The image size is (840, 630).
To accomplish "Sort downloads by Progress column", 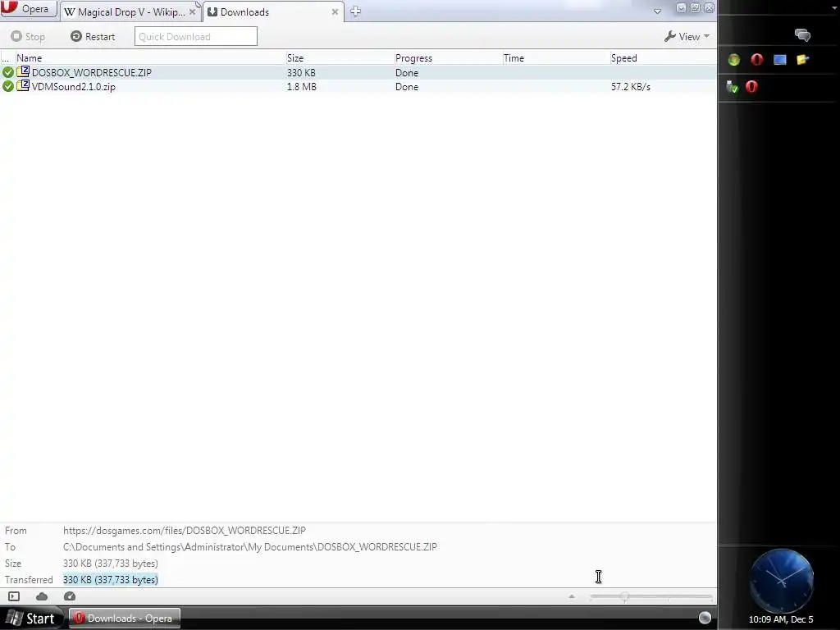I will pyautogui.click(x=447, y=58).
